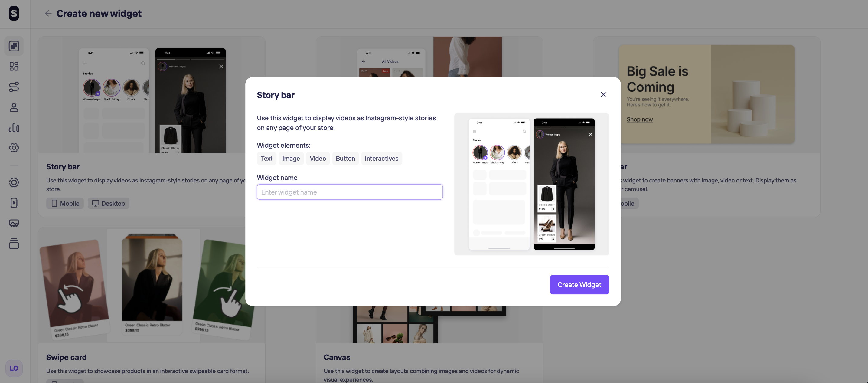The height and width of the screenshot is (383, 868).
Task: Close the Story bar dialog
Action: 603,94
